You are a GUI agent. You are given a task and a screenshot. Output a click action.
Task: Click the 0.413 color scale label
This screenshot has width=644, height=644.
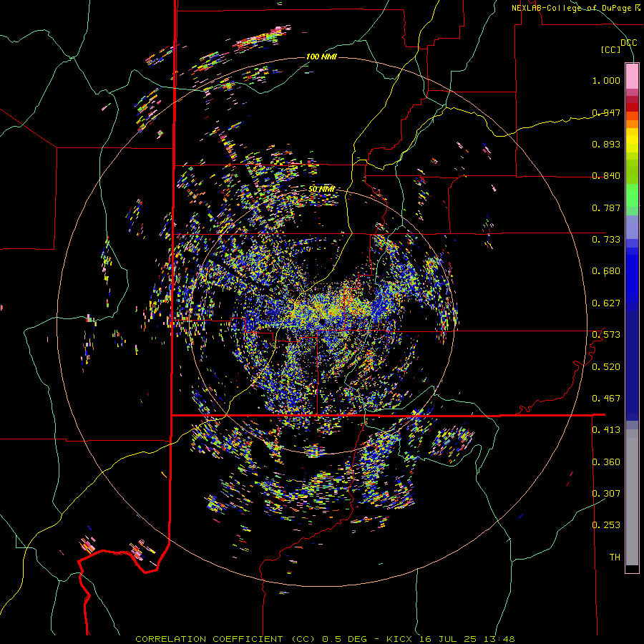coord(606,430)
